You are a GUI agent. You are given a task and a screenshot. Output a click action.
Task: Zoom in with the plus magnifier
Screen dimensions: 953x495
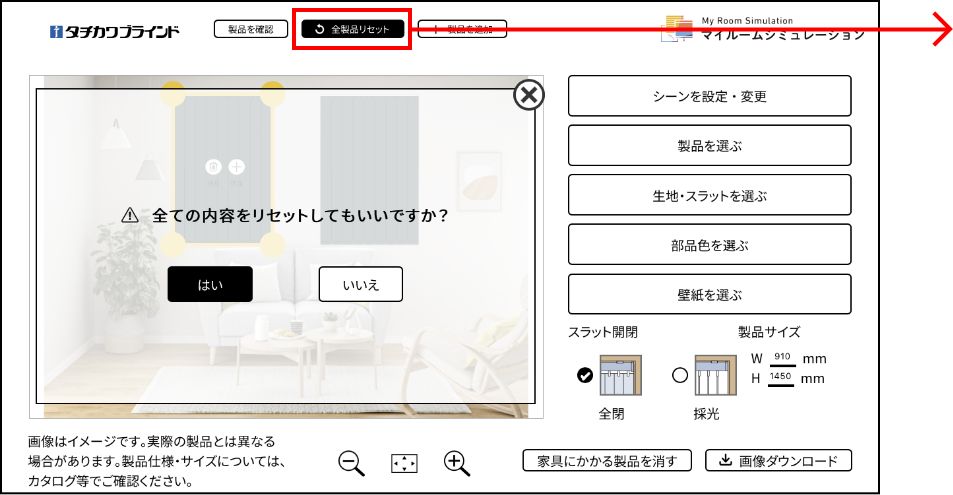pos(457,463)
